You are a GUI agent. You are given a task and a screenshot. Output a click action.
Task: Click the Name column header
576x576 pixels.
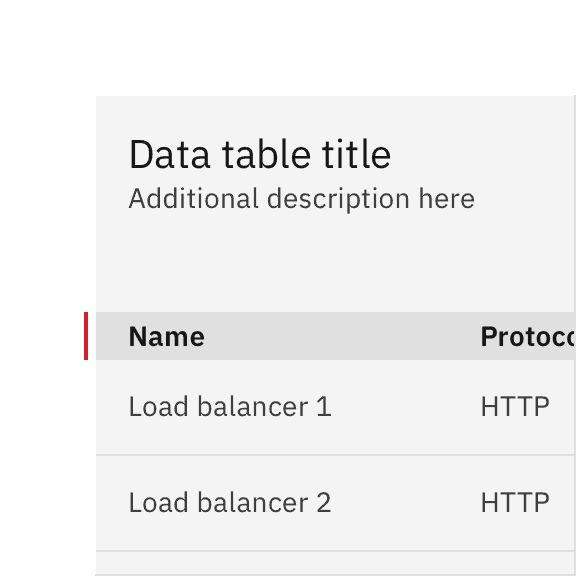point(166,336)
